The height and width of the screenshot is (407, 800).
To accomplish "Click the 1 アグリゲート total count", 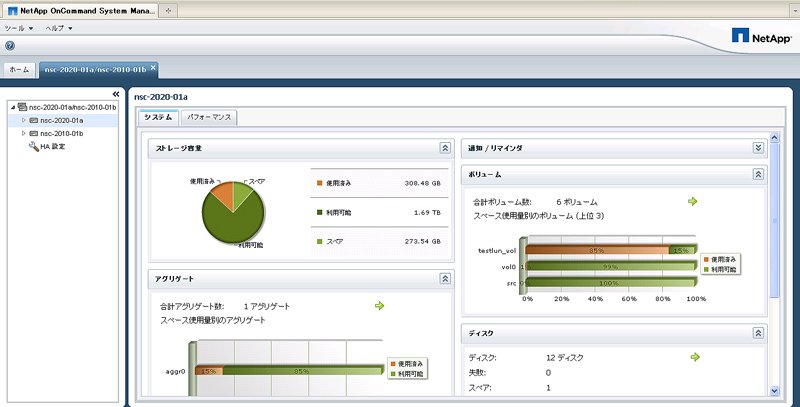I will (x=267, y=307).
